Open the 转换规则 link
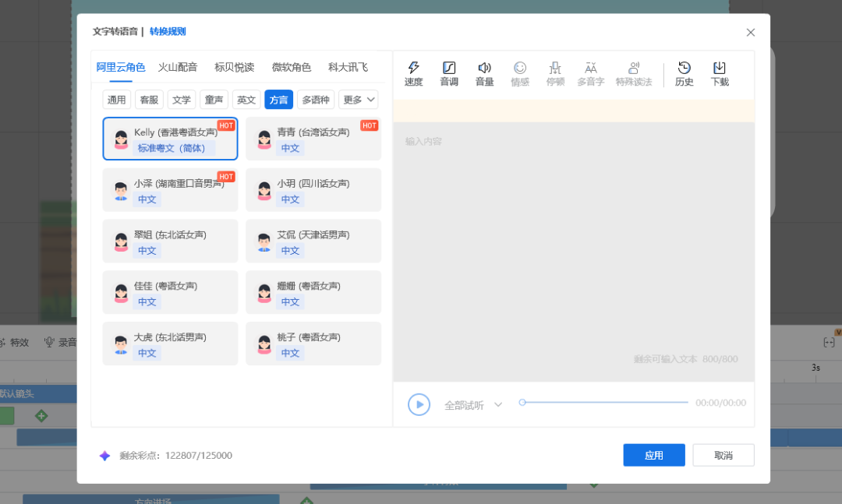 (168, 32)
